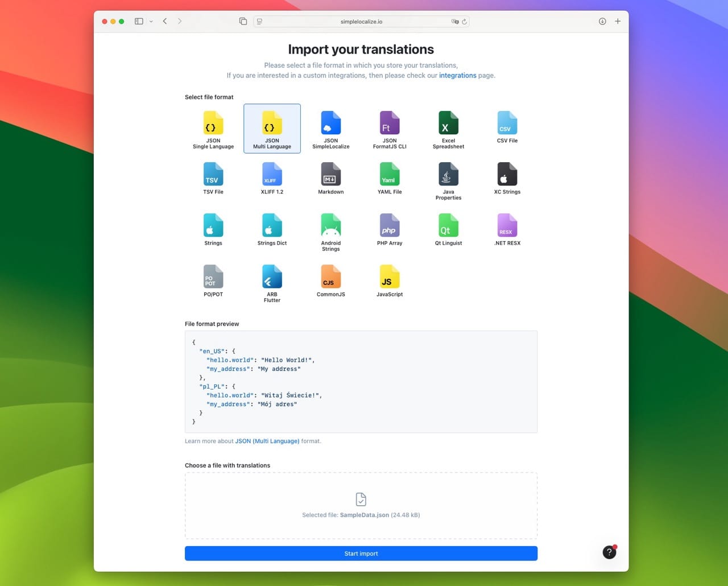Open the website settings icon in address bar

pyautogui.click(x=259, y=22)
